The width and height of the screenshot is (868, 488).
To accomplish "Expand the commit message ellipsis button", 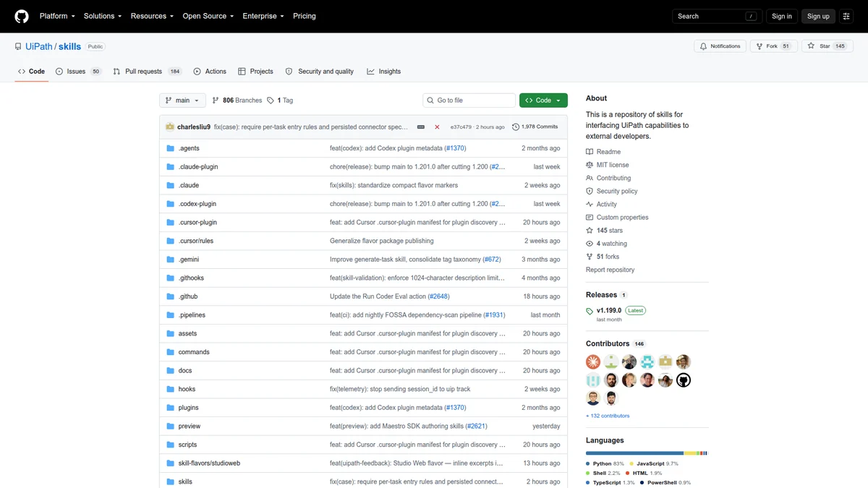I will click(x=421, y=127).
